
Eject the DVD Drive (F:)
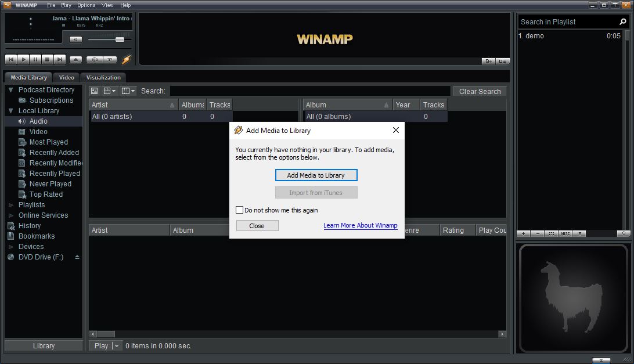pos(77,257)
